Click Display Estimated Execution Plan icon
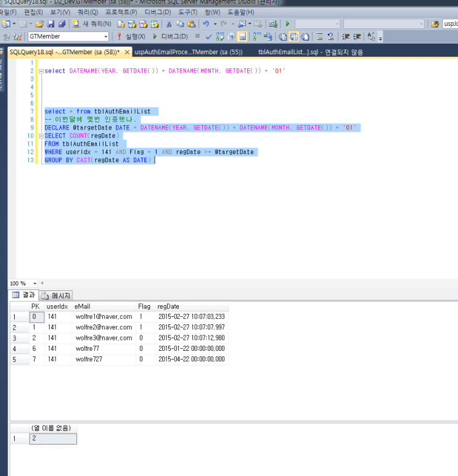 [x=220, y=37]
